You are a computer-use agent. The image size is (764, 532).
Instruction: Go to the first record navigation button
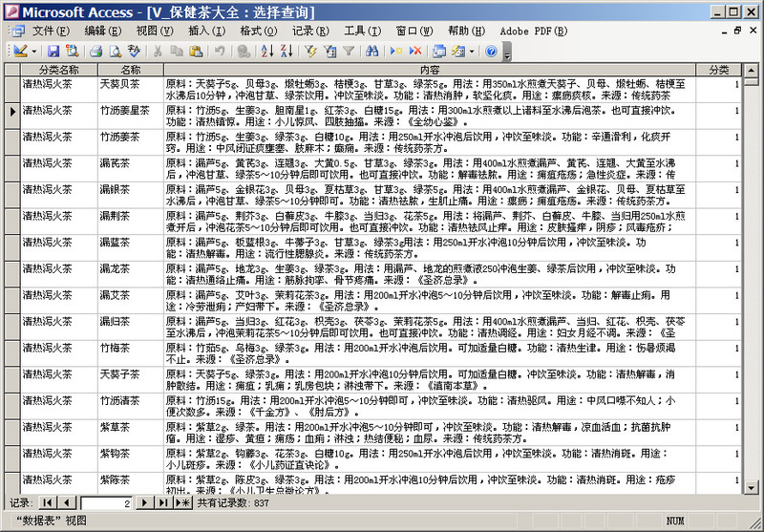tap(47, 502)
